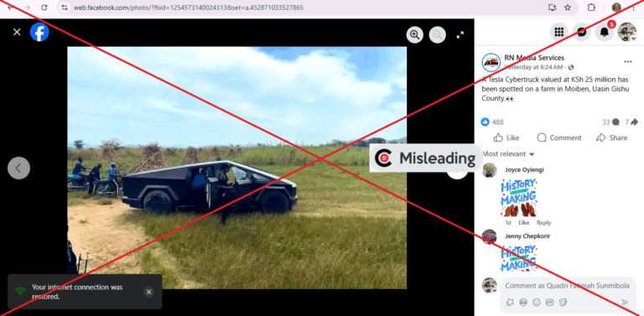Open Most relevant comment sorting dropdown
The image size is (644, 316).
508,154
